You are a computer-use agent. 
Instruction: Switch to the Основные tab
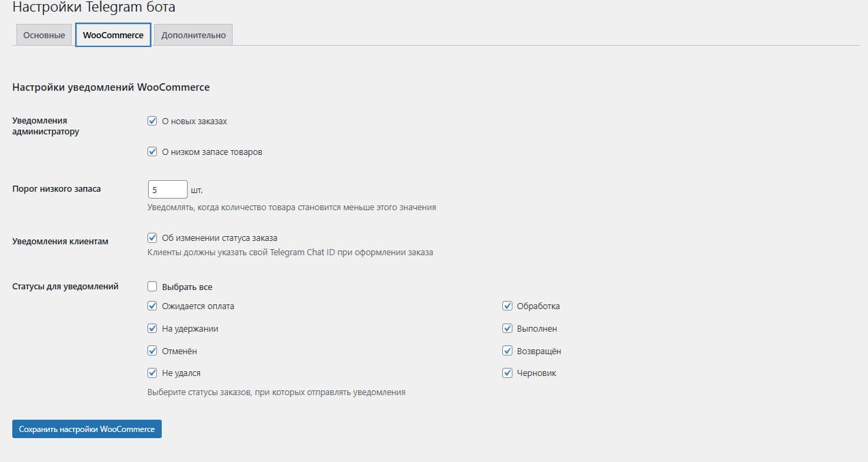point(44,35)
